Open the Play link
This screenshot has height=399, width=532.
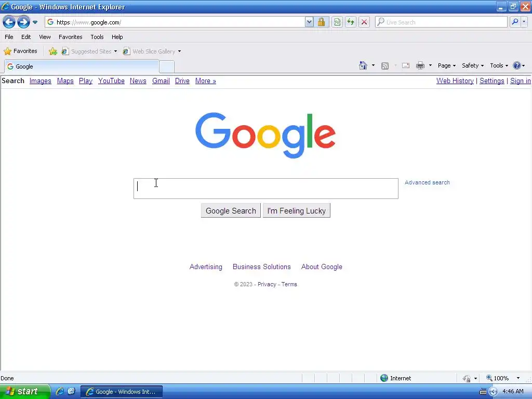tap(86, 81)
